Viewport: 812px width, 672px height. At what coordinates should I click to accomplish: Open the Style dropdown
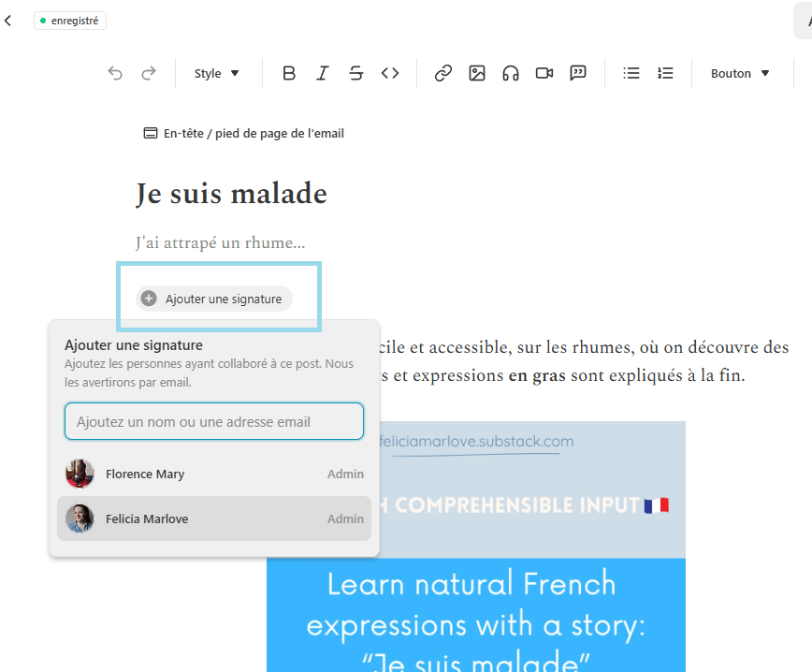217,73
